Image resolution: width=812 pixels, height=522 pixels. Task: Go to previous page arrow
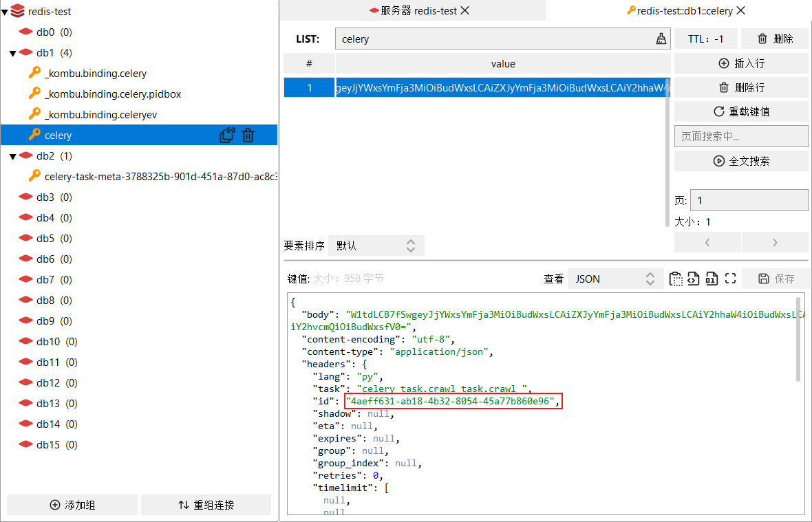pyautogui.click(x=707, y=242)
